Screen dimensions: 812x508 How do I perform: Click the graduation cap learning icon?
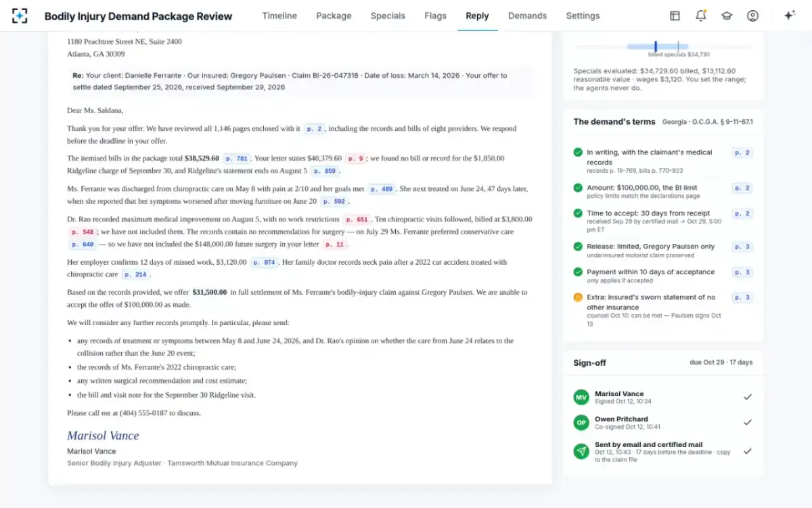[727, 16]
